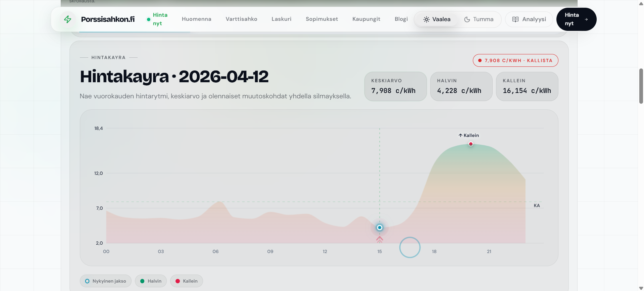
Task: Click the book icon beside Analyysi
Action: [515, 19]
